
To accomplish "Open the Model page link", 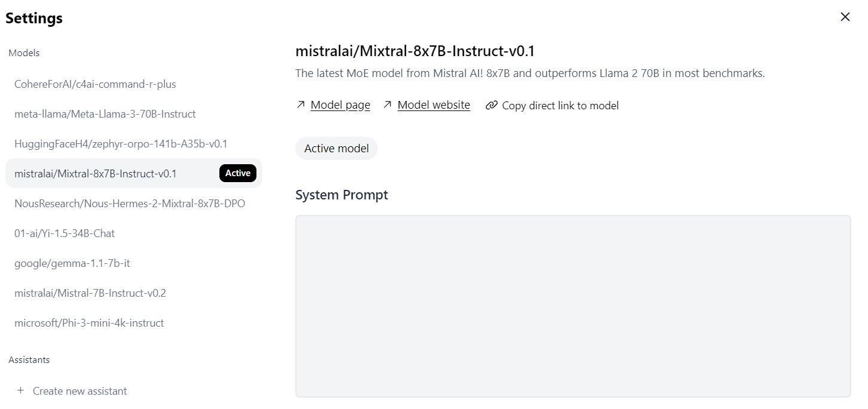I will pyautogui.click(x=340, y=105).
